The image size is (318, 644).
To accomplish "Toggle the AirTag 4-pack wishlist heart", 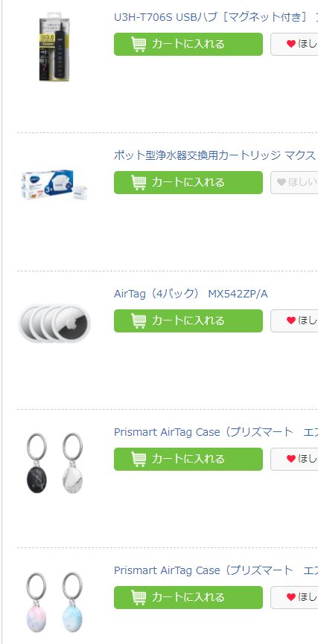I will [x=291, y=321].
